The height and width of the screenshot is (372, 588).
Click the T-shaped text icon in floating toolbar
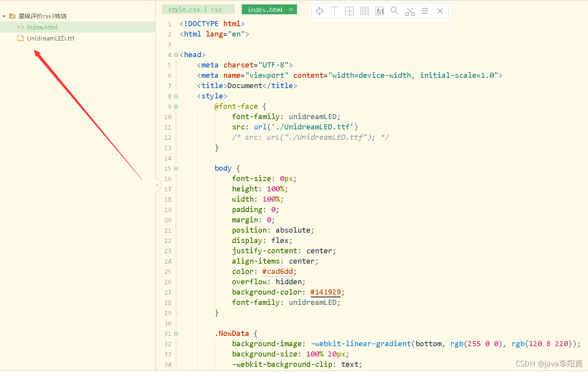334,11
